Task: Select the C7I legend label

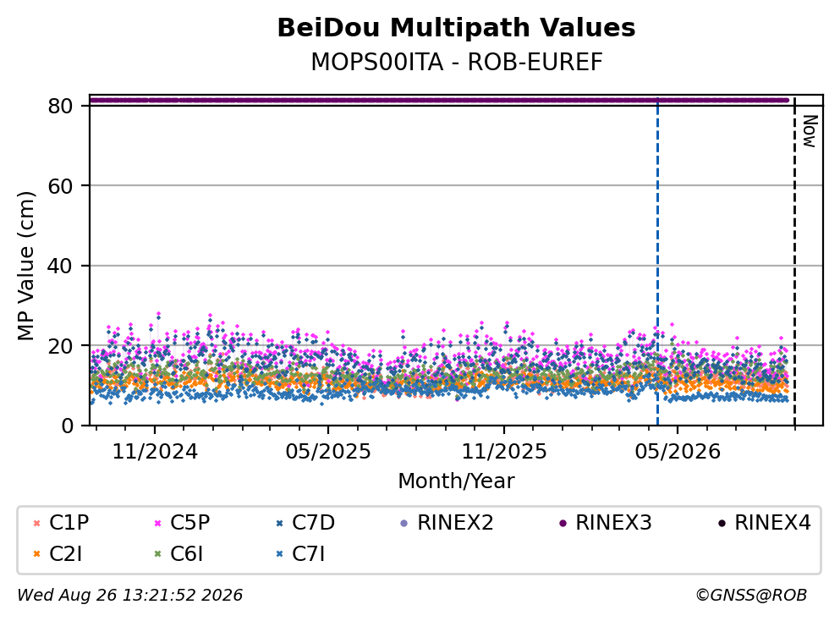Action: click(308, 553)
